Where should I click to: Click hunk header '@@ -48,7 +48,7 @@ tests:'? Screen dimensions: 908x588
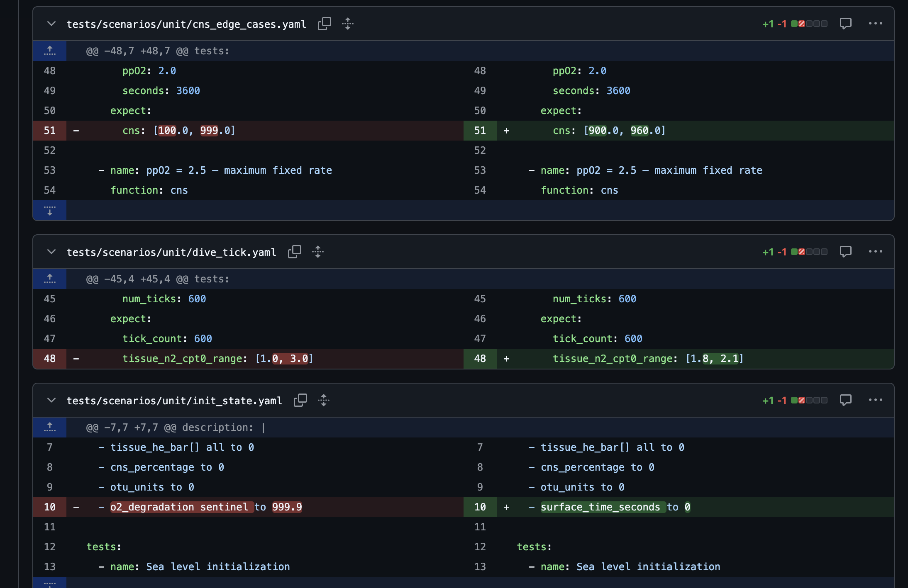tap(158, 51)
